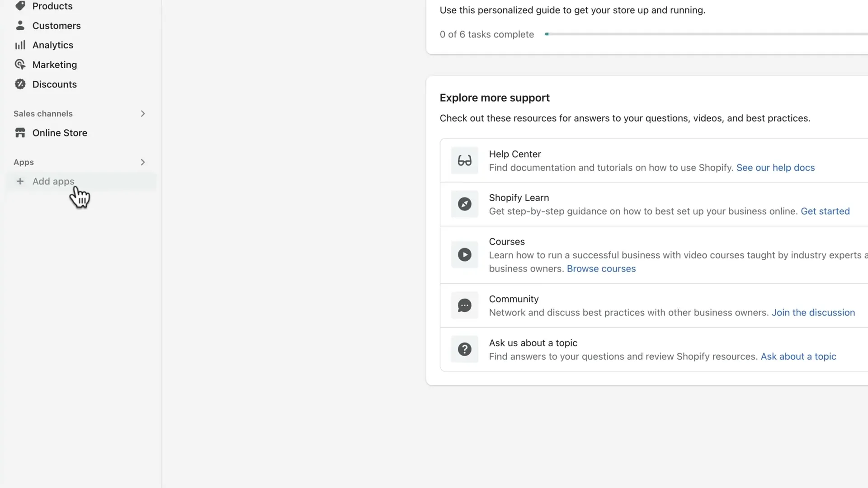The width and height of the screenshot is (868, 488).
Task: Open the Ask about a topic link
Action: tap(798, 357)
